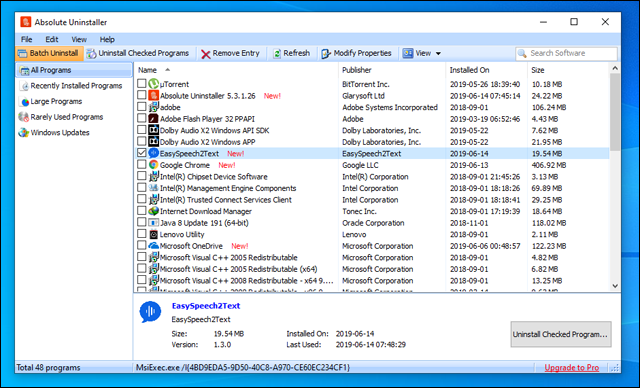This screenshot has height=388, width=640.
Task: Click the Java 8 Update 191 icon
Action: coord(153,223)
